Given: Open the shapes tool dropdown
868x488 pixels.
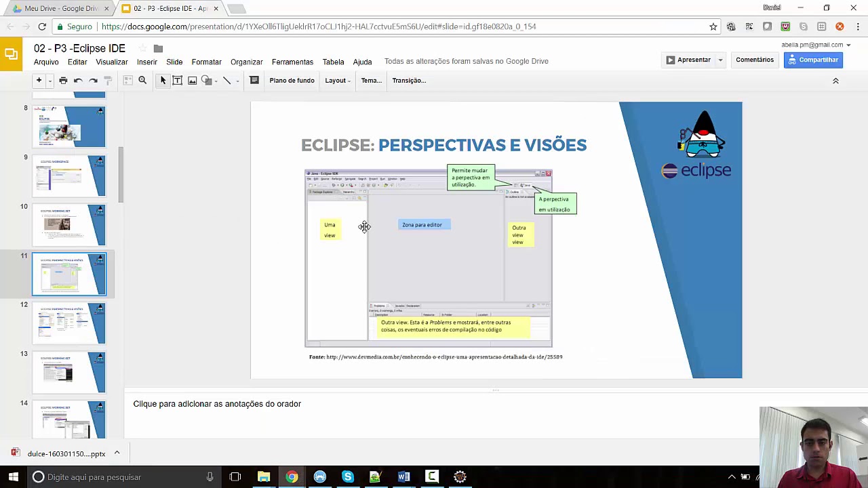Looking at the screenshot, I should pos(209,80).
